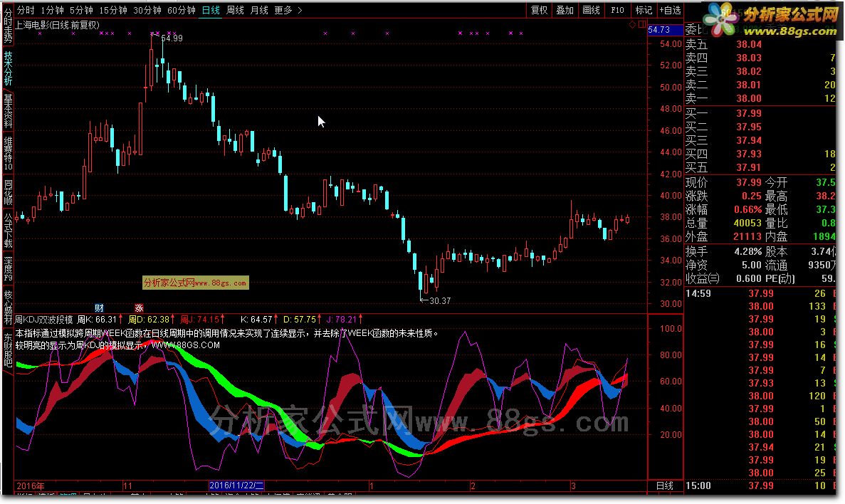The height and width of the screenshot is (504, 845).
Task: Click the 14:59 trade time row
Action: [760, 294]
